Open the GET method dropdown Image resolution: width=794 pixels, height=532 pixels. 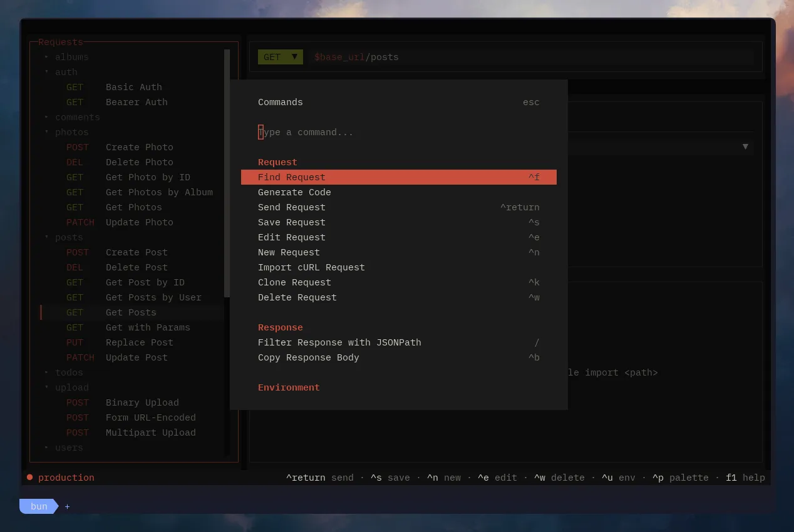click(281, 57)
